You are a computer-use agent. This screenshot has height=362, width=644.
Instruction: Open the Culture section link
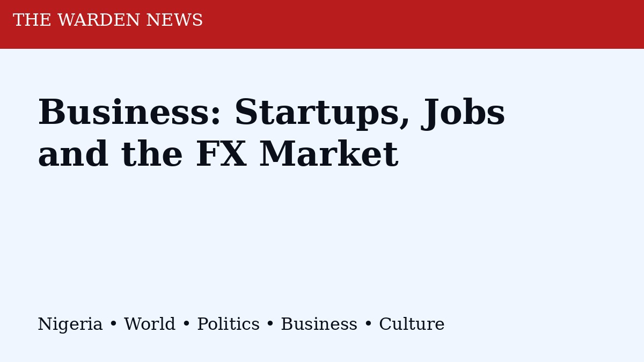[412, 324]
